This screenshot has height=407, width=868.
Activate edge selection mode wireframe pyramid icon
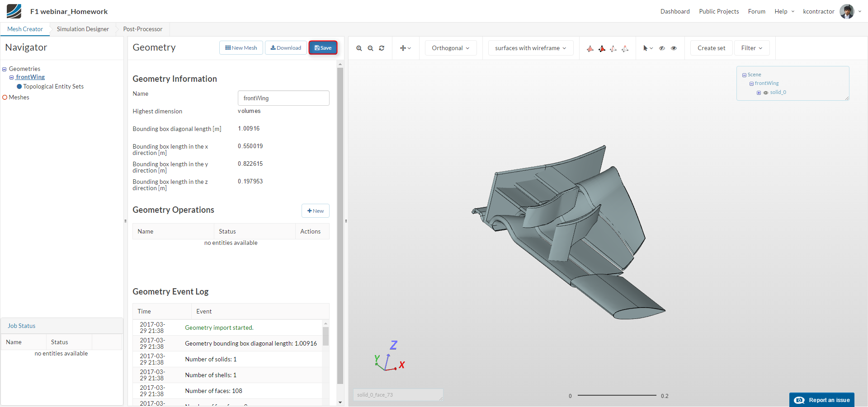613,49
